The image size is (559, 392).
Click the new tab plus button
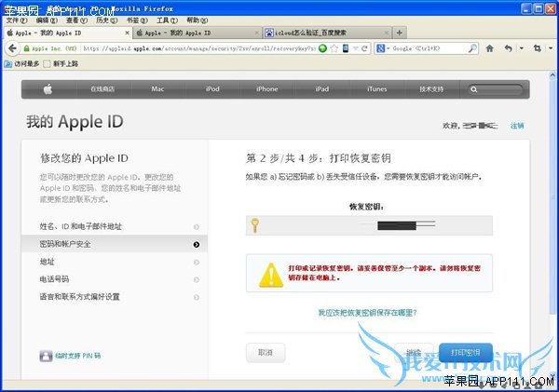tap(400, 33)
